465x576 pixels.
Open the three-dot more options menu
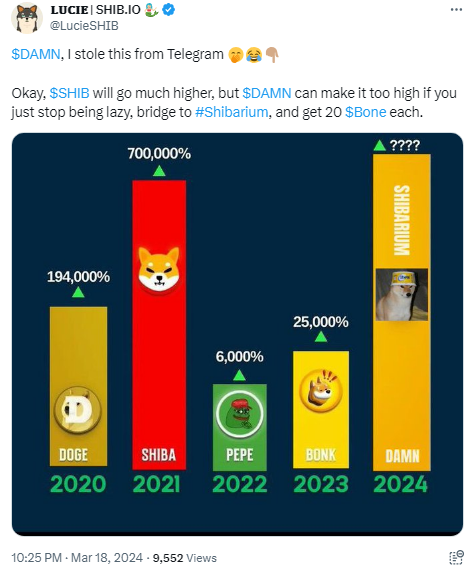tap(456, 10)
